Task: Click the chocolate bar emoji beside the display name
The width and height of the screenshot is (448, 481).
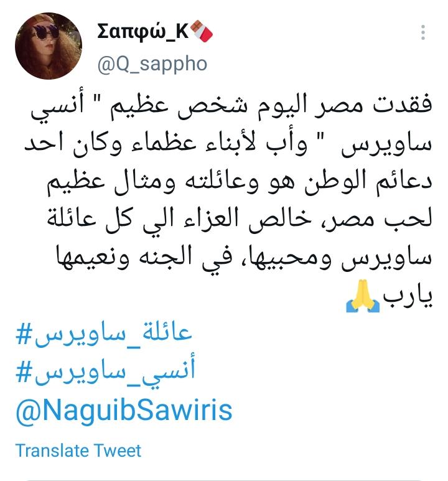Action: click(x=202, y=32)
